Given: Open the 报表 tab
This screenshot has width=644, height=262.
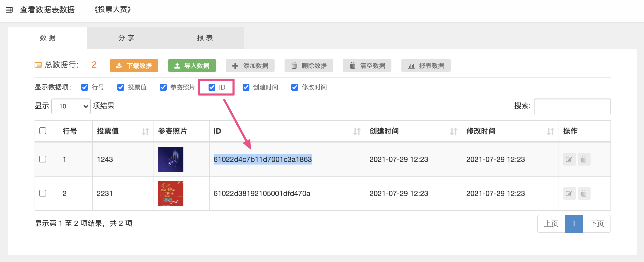Looking at the screenshot, I should (205, 38).
